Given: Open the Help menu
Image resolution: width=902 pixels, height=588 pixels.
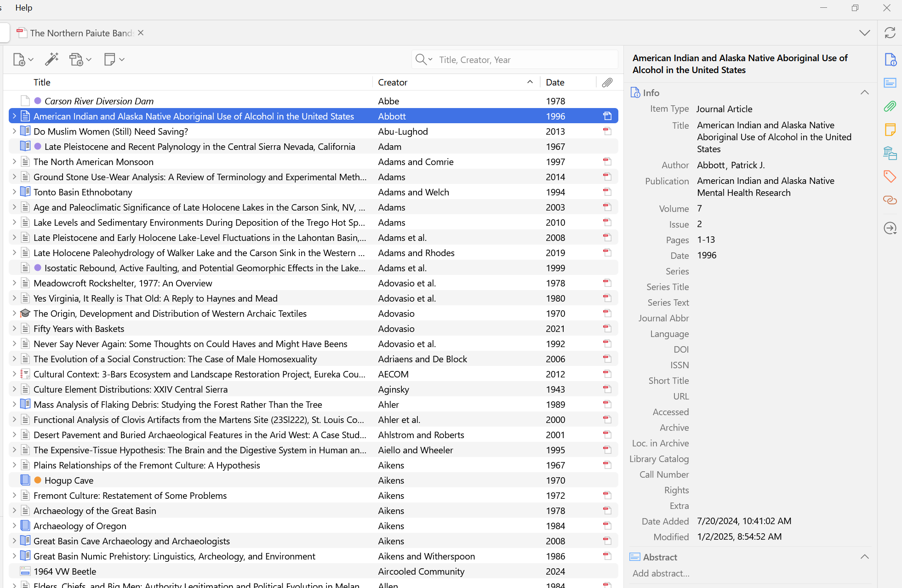Looking at the screenshot, I should tap(23, 8).
